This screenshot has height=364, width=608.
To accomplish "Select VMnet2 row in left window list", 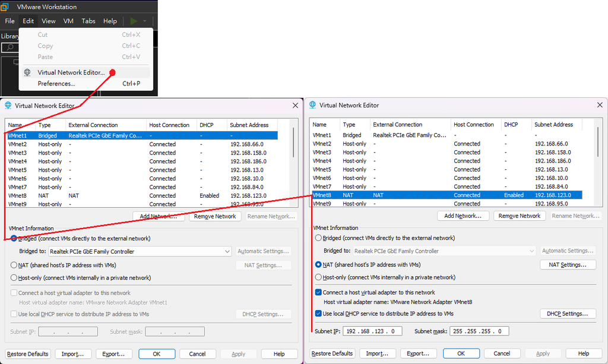I will click(x=142, y=144).
